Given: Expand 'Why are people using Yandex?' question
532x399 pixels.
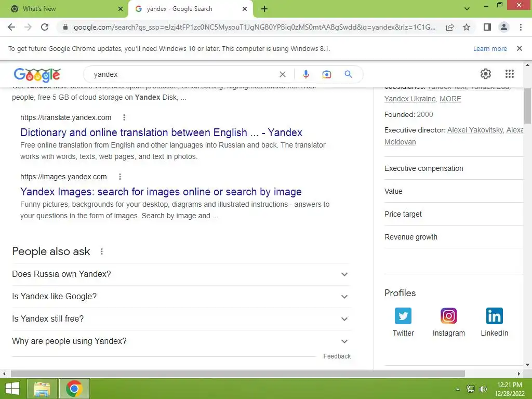Looking at the screenshot, I should tap(181, 341).
